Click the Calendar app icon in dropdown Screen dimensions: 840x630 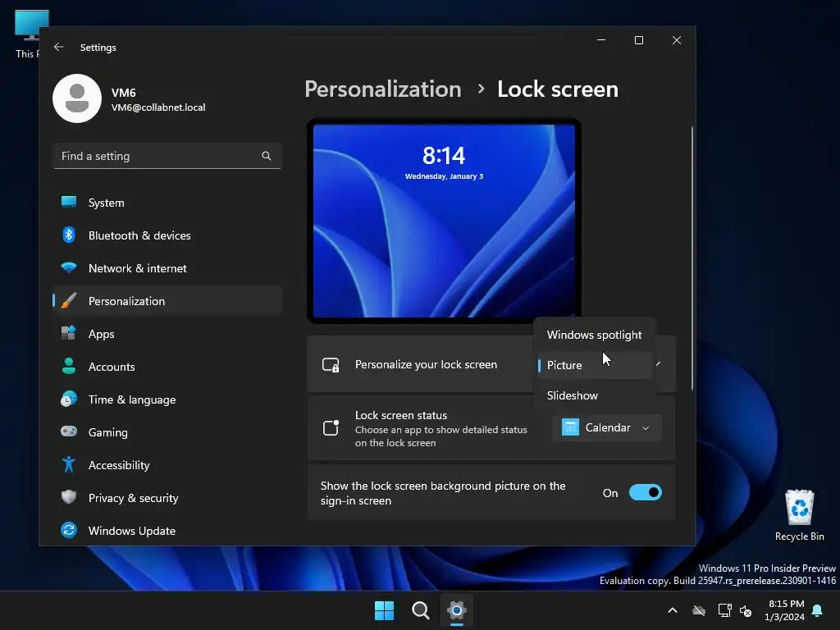coord(570,427)
